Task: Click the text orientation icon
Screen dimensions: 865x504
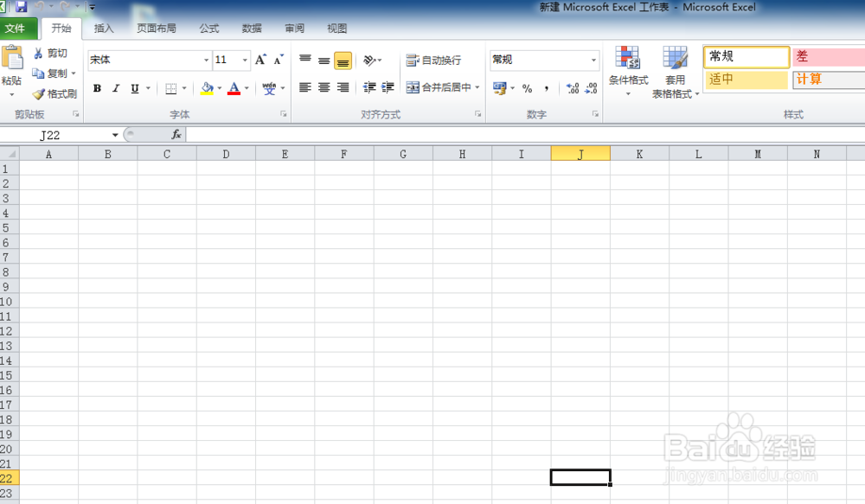Action: tap(370, 61)
